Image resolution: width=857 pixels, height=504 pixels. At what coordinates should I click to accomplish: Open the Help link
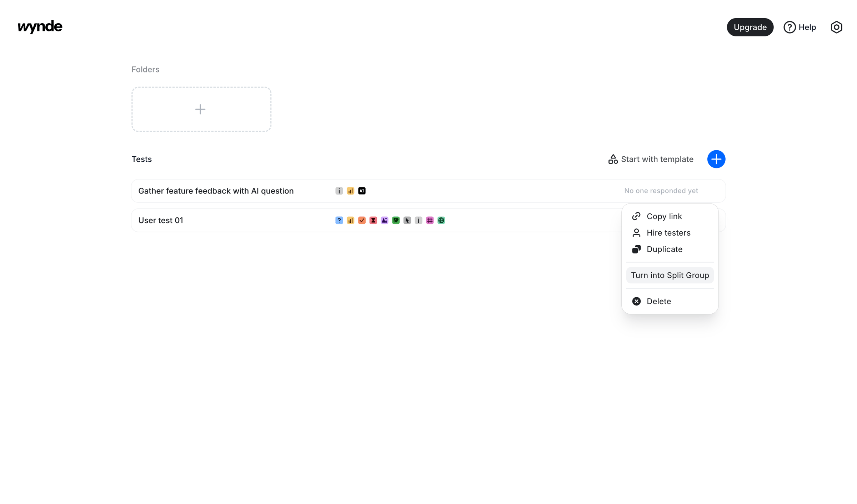pos(800,27)
